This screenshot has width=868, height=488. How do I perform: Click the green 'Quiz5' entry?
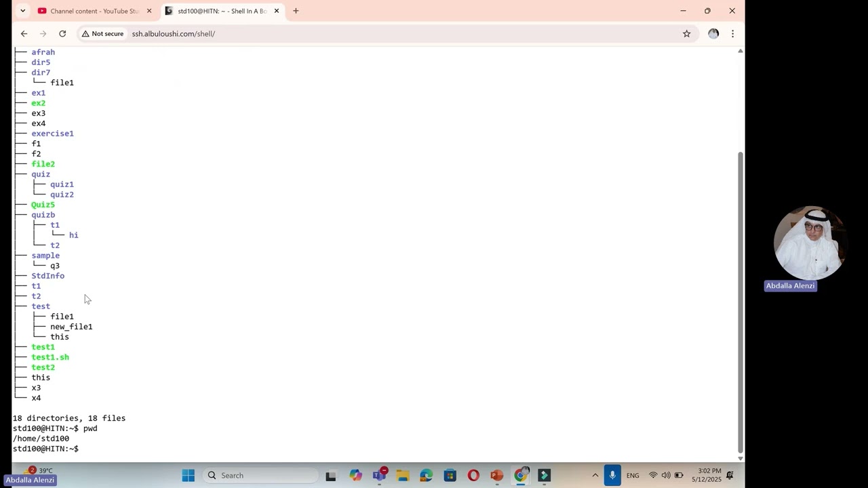point(43,205)
